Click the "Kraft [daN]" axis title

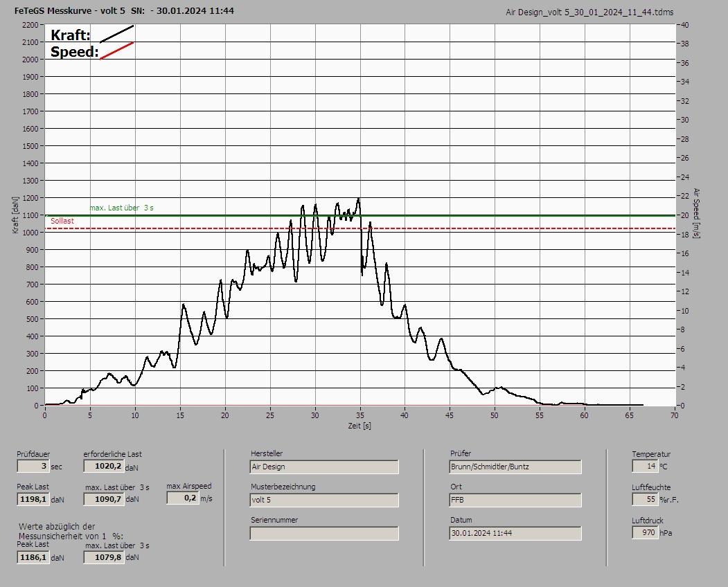click(x=15, y=215)
